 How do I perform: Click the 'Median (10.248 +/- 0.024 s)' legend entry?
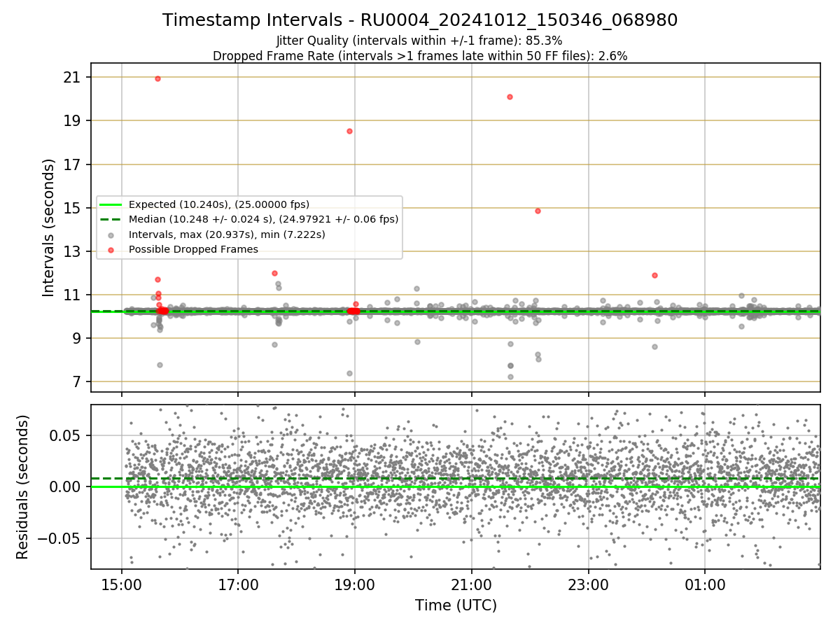(x=264, y=219)
